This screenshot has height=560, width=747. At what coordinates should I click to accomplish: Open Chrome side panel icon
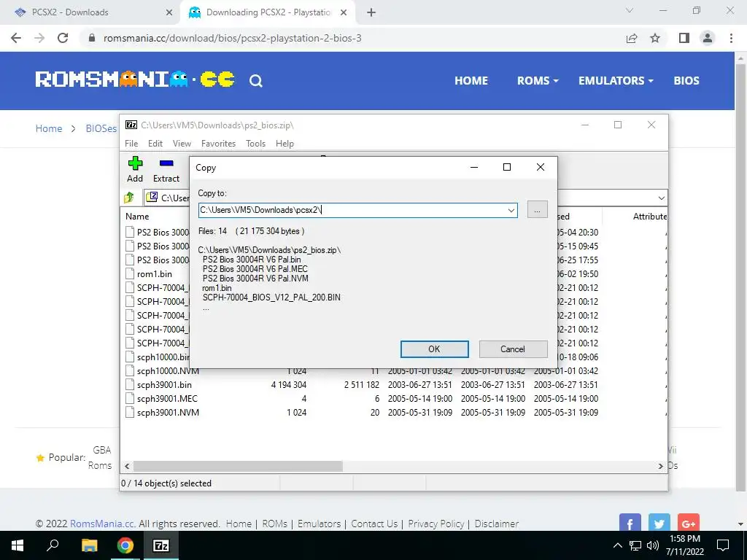684,38
